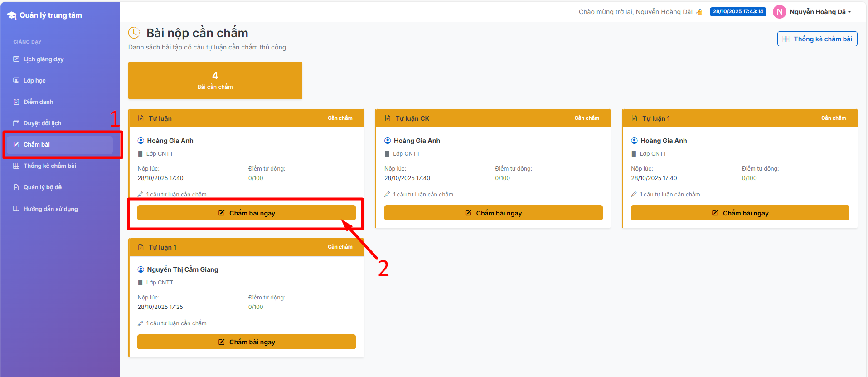Click the calendar icon beside Lịch giảng dạy
Viewport: 868px width, 377px height.
pyautogui.click(x=16, y=59)
